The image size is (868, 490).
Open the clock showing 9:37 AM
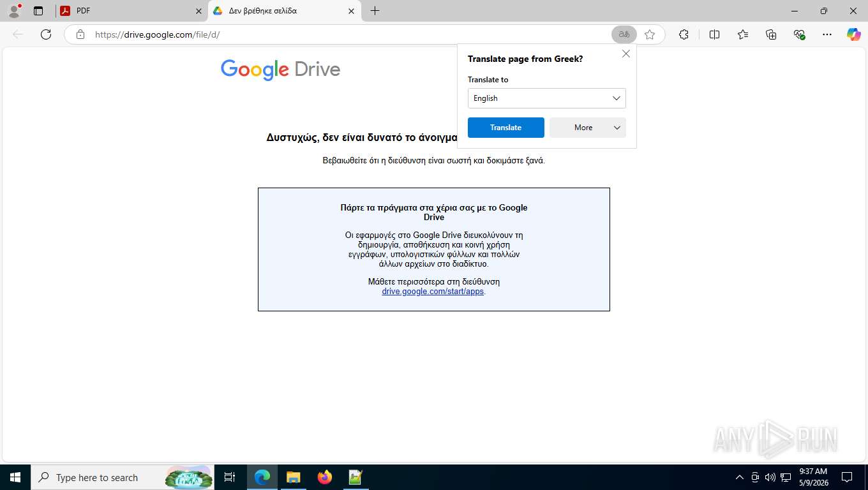pos(813,477)
